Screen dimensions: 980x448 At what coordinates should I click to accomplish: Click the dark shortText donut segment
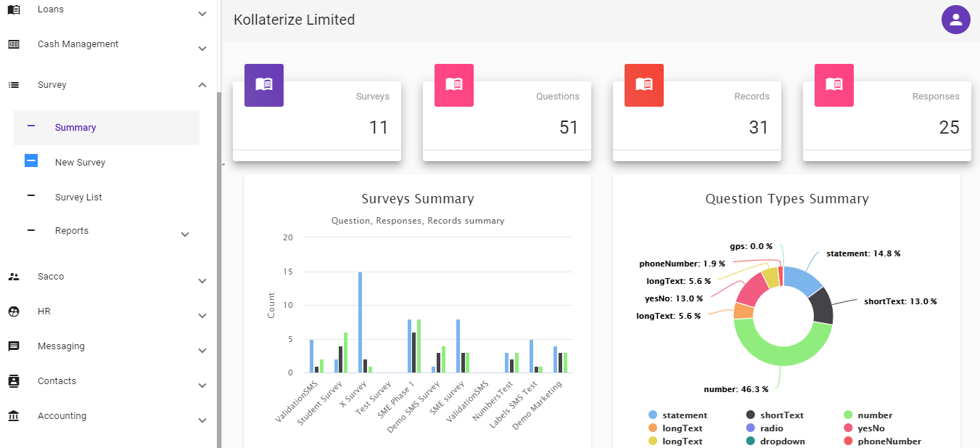(x=823, y=305)
